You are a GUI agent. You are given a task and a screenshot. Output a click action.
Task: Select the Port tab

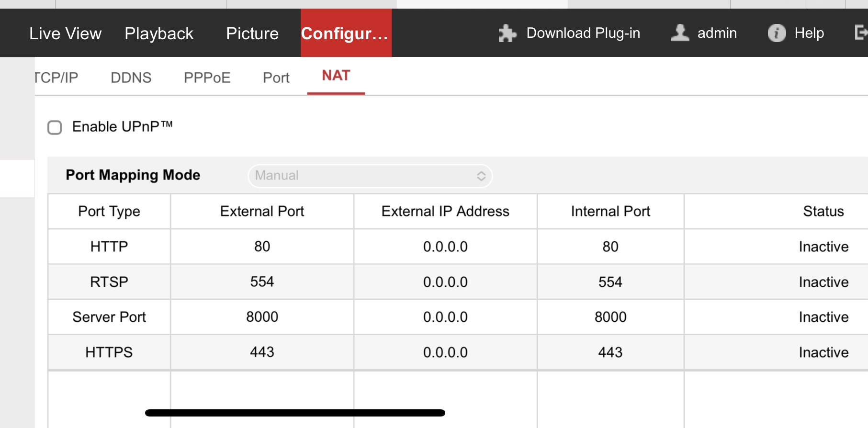coord(276,78)
